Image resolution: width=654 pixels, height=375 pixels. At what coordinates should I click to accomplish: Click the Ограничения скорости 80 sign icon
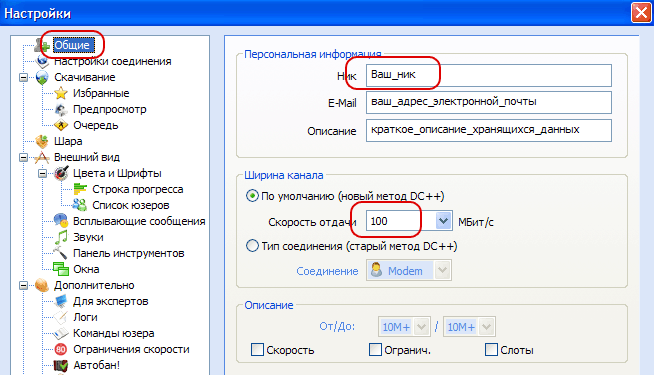click(x=61, y=349)
